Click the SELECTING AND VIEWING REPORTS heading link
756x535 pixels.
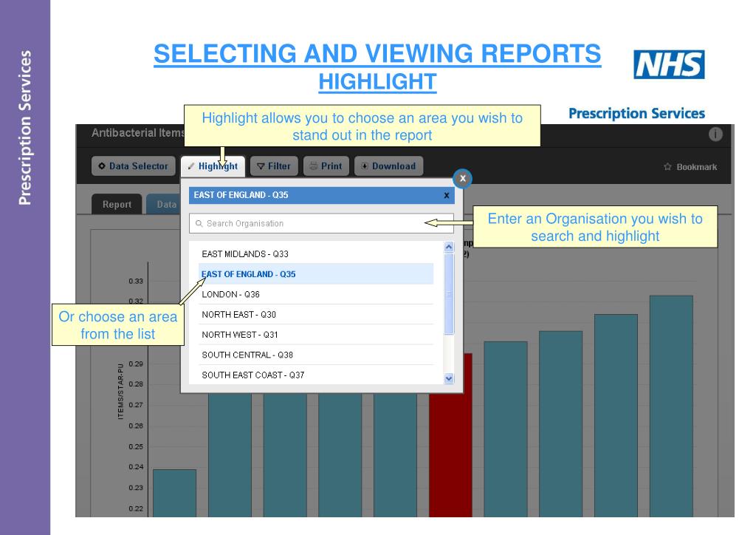pyautogui.click(x=377, y=53)
